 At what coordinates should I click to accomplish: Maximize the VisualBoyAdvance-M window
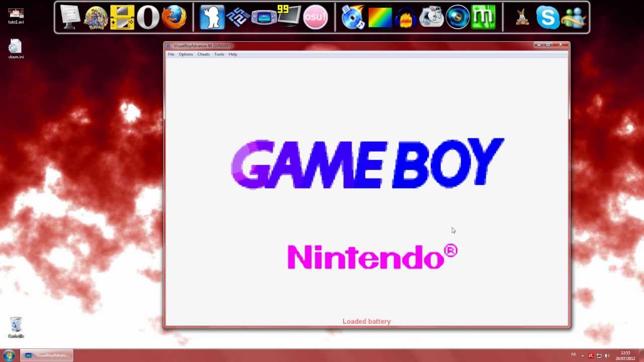pos(548,45)
